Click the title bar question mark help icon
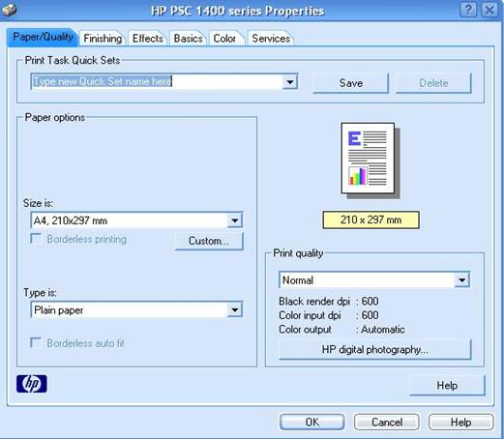504x439 pixels. point(468,10)
